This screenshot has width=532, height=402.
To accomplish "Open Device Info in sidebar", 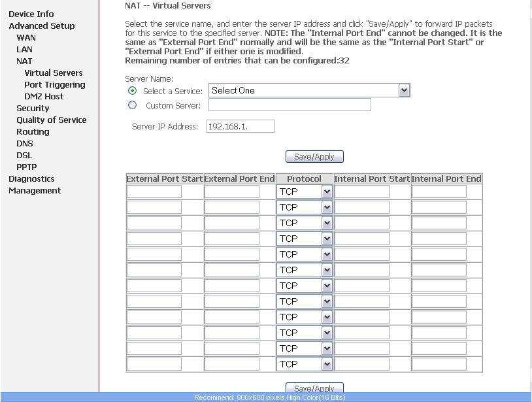I will (31, 14).
